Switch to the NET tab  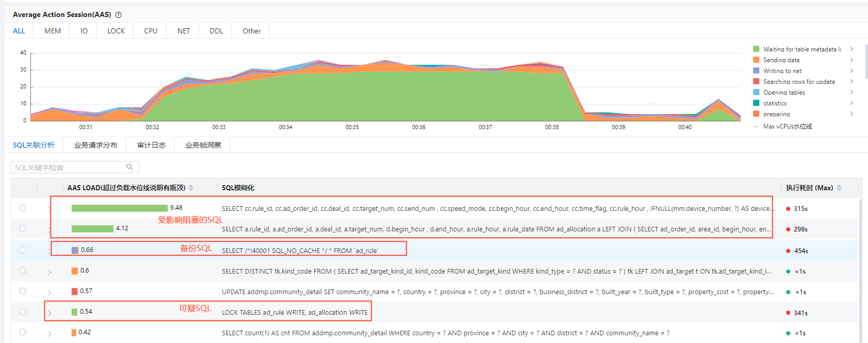[184, 31]
